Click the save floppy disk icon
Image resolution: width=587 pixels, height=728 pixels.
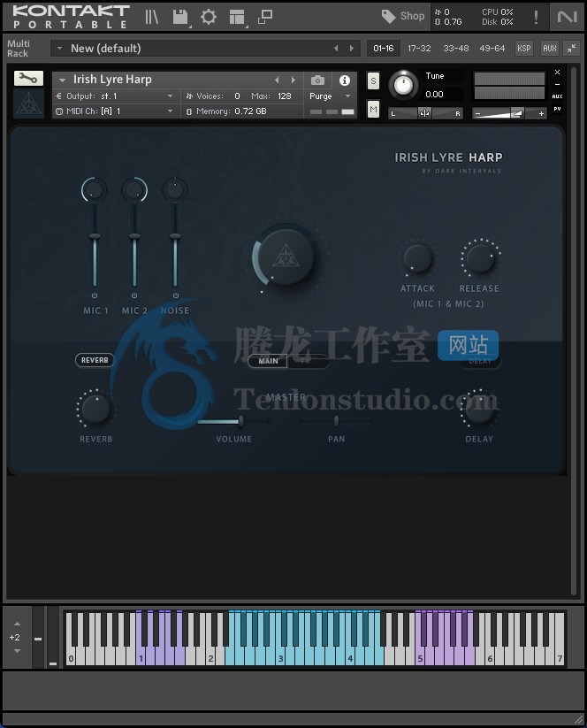pyautogui.click(x=180, y=17)
